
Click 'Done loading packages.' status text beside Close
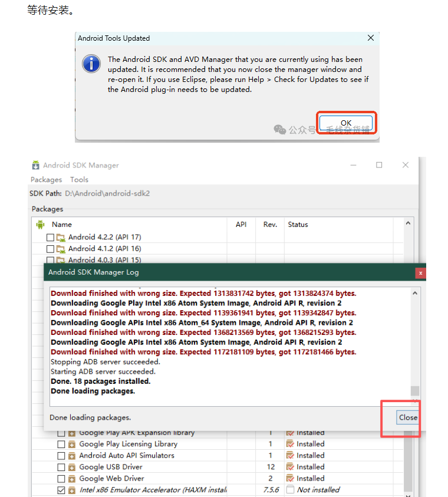(x=90, y=417)
